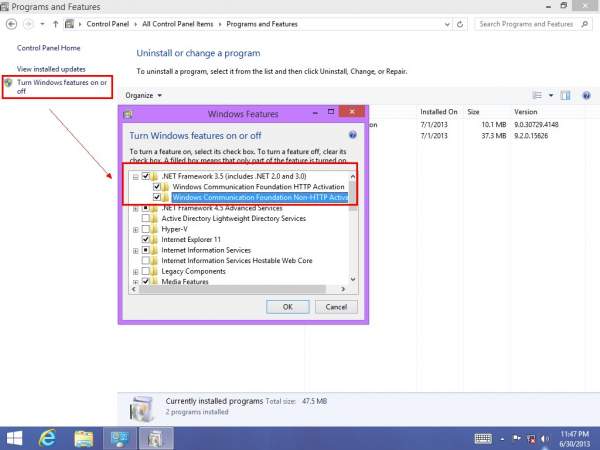The image size is (600, 450).
Task: Click the Back navigation arrow
Action: 11,24
